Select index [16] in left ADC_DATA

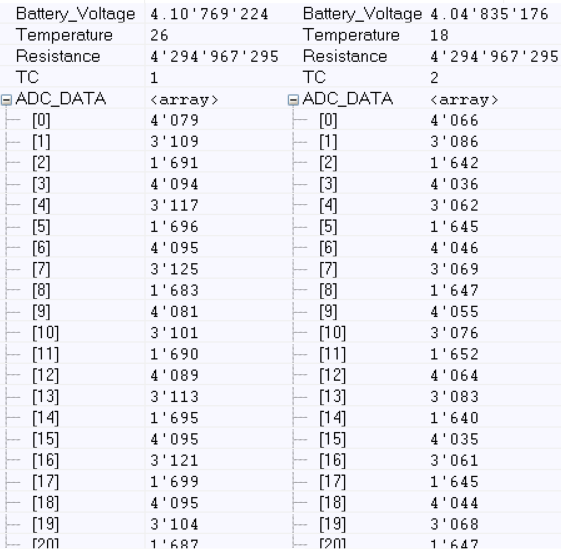point(45,460)
